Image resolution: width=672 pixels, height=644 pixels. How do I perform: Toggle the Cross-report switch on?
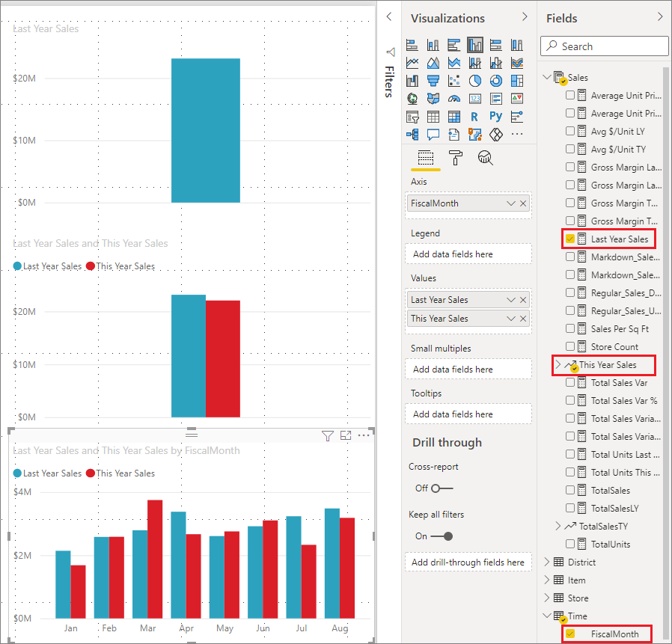[442, 488]
